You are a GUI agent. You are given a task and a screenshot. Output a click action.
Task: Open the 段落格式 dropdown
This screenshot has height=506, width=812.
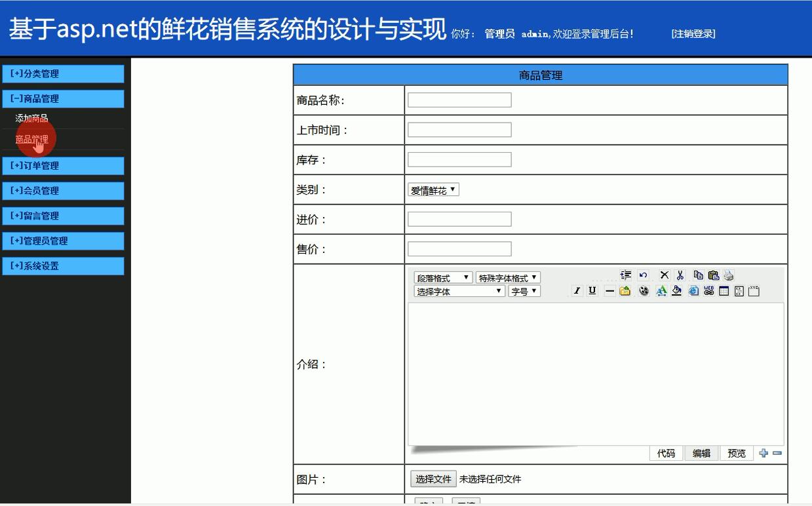coord(443,278)
